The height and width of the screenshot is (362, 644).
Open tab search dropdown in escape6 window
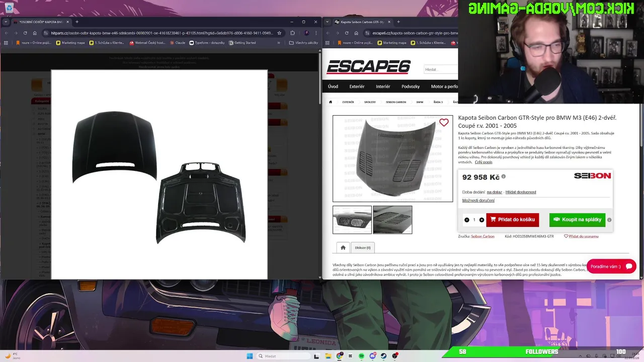click(x=328, y=22)
